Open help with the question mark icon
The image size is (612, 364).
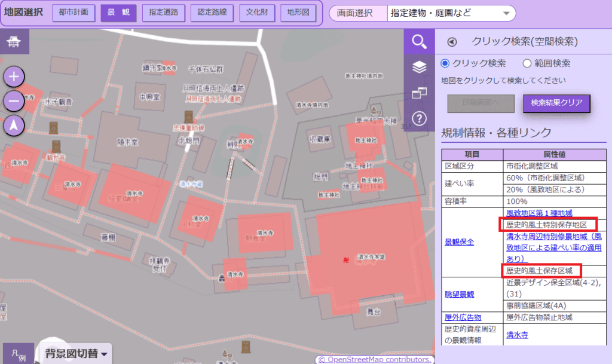419,118
